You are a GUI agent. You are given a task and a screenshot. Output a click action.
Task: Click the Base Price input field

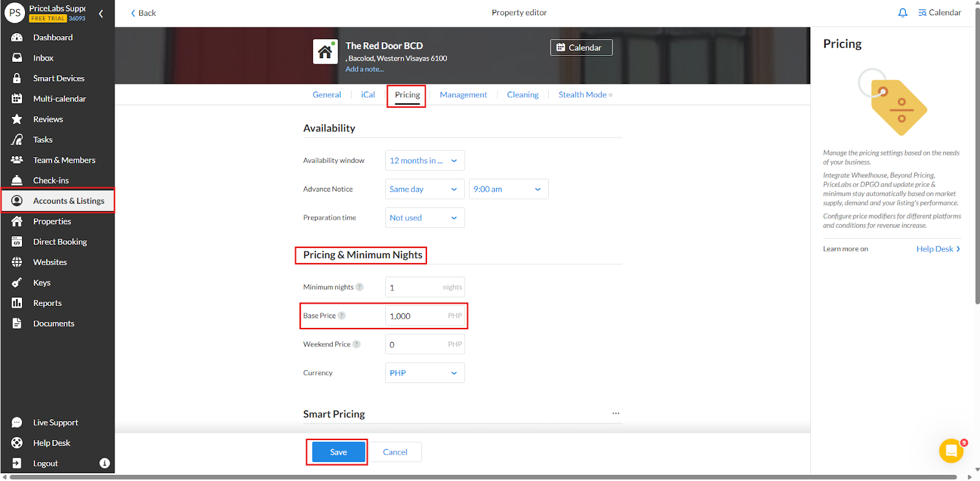[417, 316]
